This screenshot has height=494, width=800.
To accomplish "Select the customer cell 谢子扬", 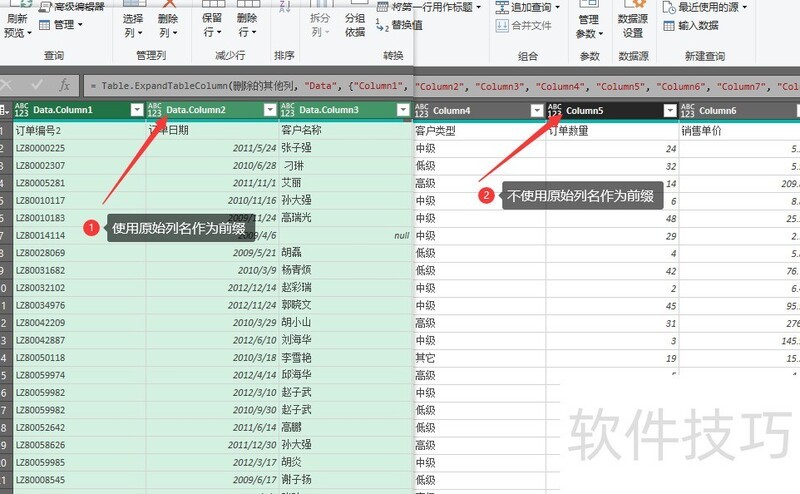I will pos(345,480).
